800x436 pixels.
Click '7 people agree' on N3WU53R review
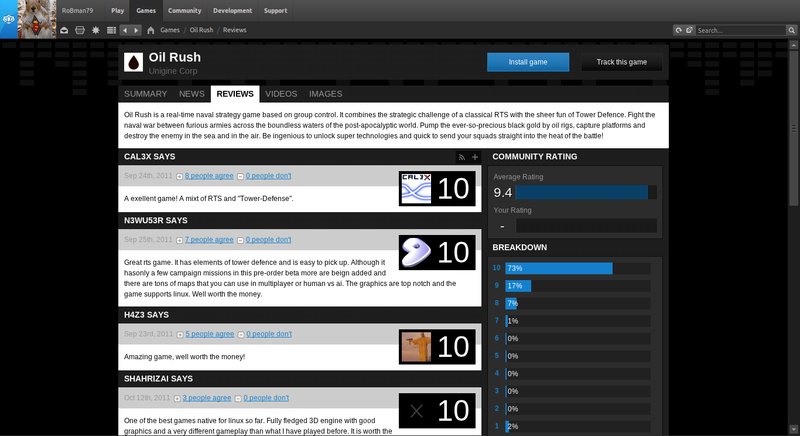[209, 240]
